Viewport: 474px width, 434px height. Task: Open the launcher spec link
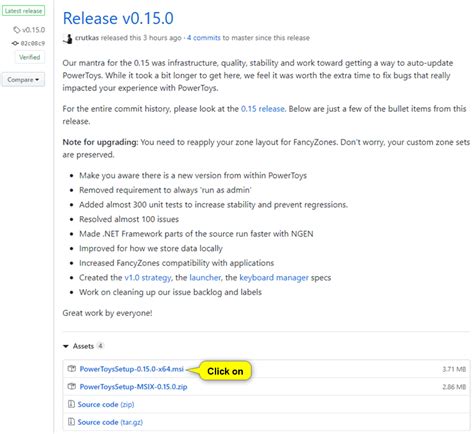(205, 278)
